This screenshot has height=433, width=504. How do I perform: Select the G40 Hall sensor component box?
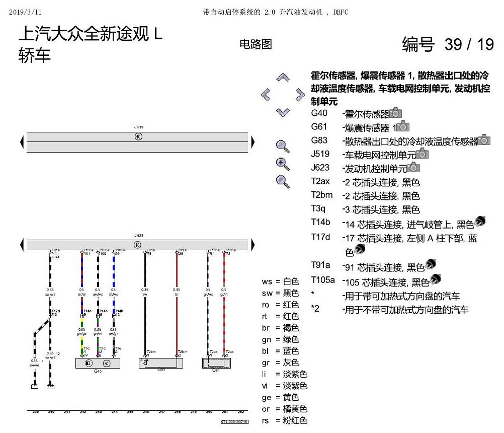coord(98,363)
